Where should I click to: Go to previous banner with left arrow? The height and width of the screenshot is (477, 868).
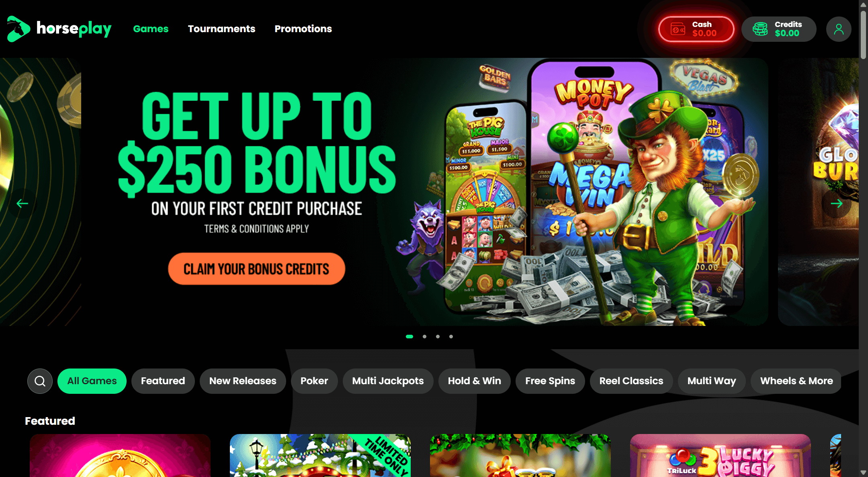[x=22, y=204]
